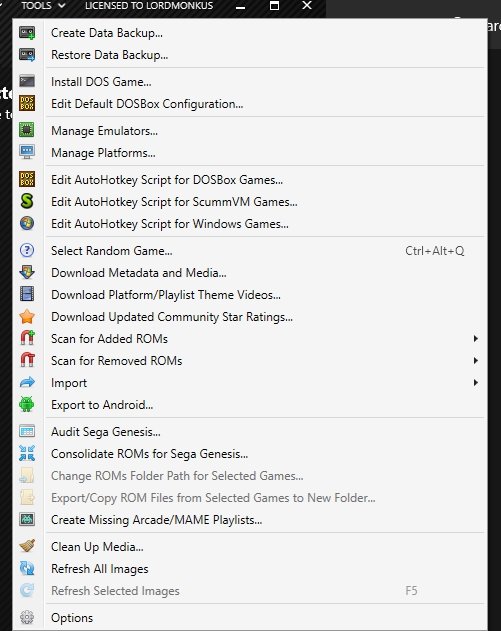Click the question mark Select Random Game icon
Viewport: 501px width, 631px height.
[x=27, y=250]
